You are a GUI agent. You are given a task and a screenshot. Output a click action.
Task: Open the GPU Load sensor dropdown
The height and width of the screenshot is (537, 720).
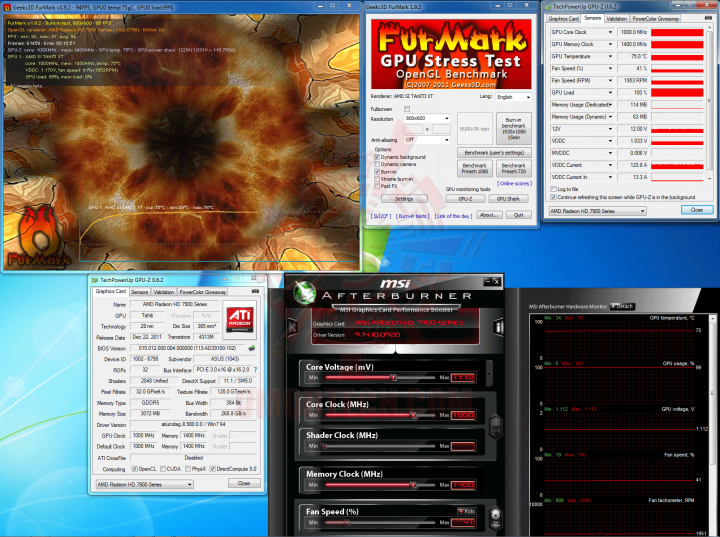[610, 92]
